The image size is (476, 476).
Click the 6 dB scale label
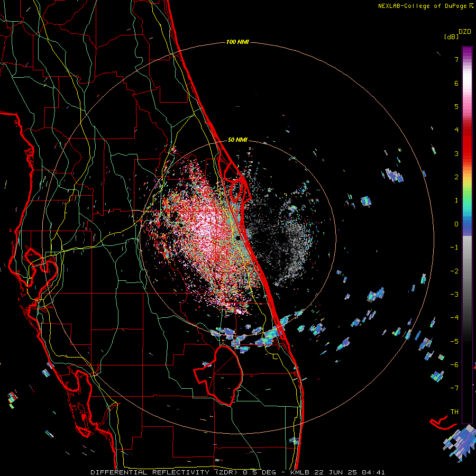tap(456, 83)
